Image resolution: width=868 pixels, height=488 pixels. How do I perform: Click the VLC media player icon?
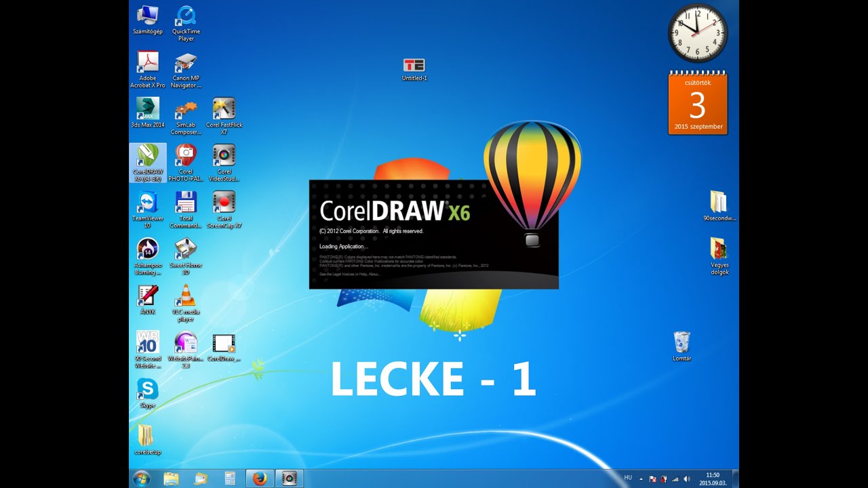point(185,297)
